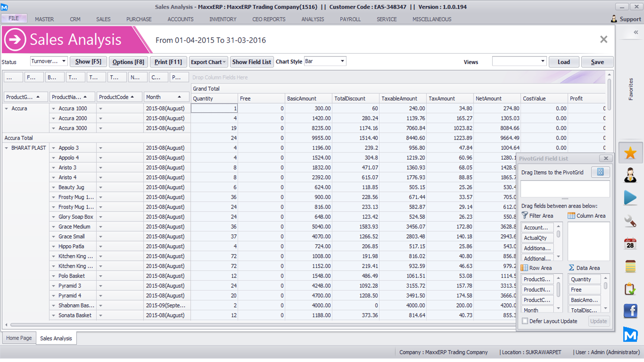The width and height of the screenshot is (644, 362).
Task: Open the wrench tools icon
Action: 630,221
